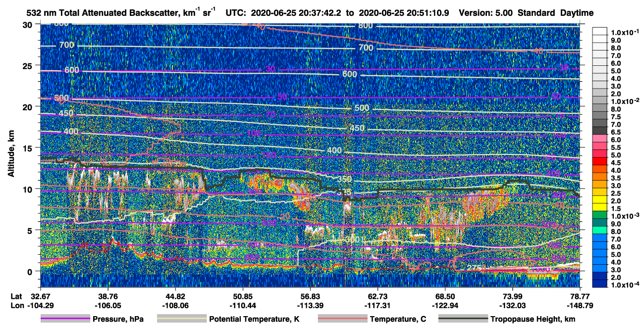The image size is (644, 330).
Task: Click longitude value -106.05
Action: [x=108, y=305]
